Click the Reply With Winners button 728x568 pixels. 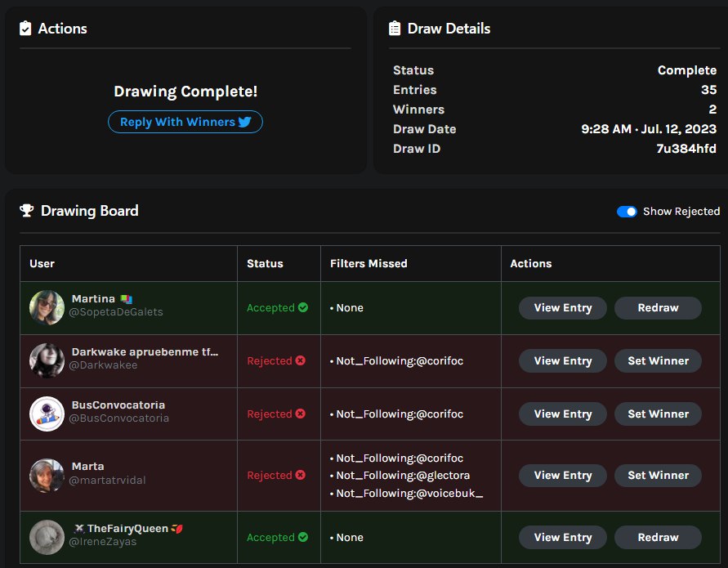pyautogui.click(x=185, y=122)
